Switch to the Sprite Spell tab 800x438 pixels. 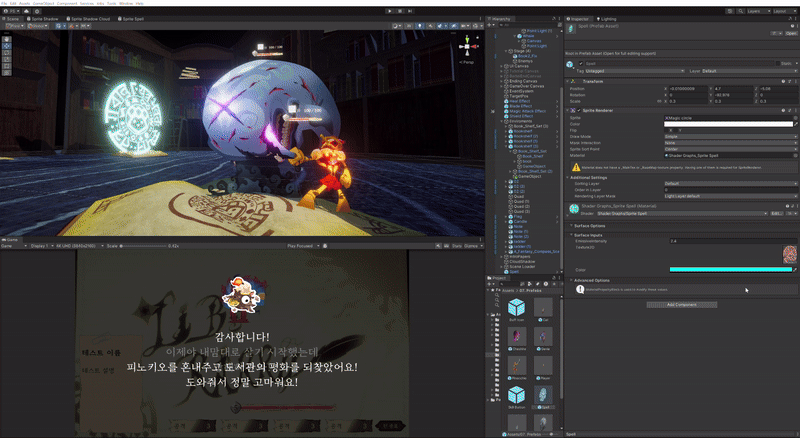(131, 19)
